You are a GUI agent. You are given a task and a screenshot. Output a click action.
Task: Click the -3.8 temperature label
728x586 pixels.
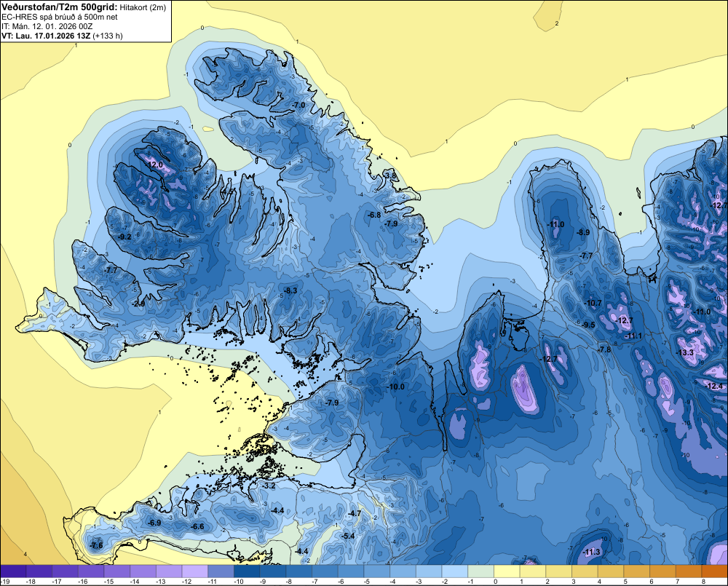click(x=390, y=176)
